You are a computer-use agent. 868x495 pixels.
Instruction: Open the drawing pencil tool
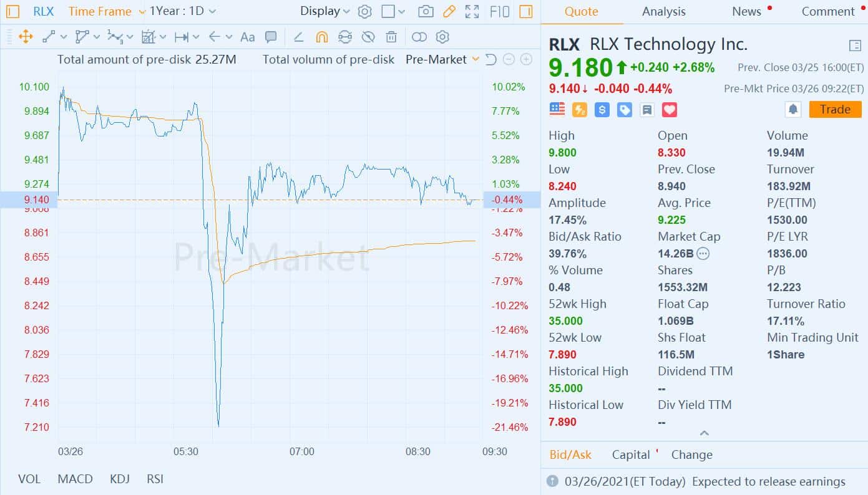[x=449, y=12]
